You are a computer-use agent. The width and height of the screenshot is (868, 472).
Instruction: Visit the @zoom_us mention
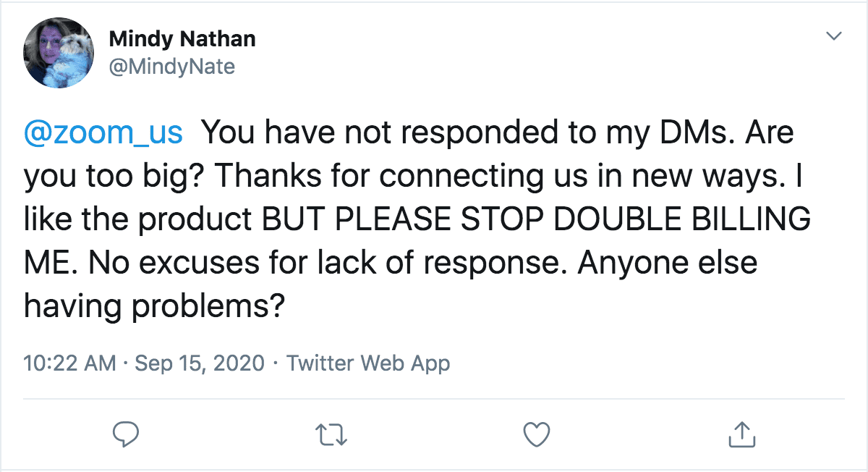[x=103, y=133]
